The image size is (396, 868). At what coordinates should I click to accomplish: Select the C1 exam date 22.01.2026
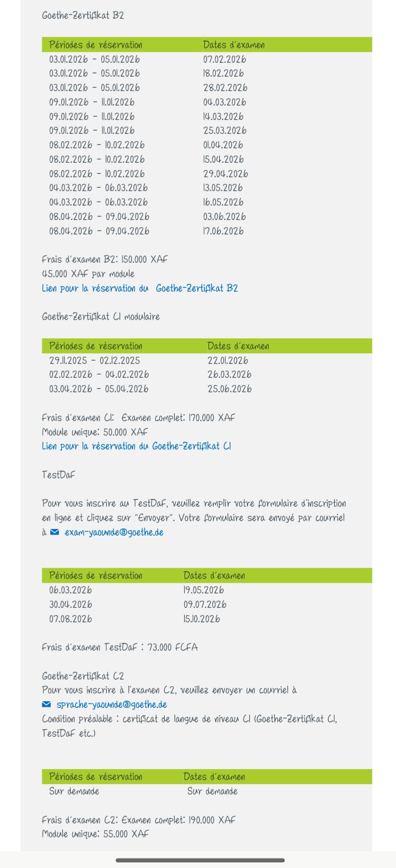point(228,361)
